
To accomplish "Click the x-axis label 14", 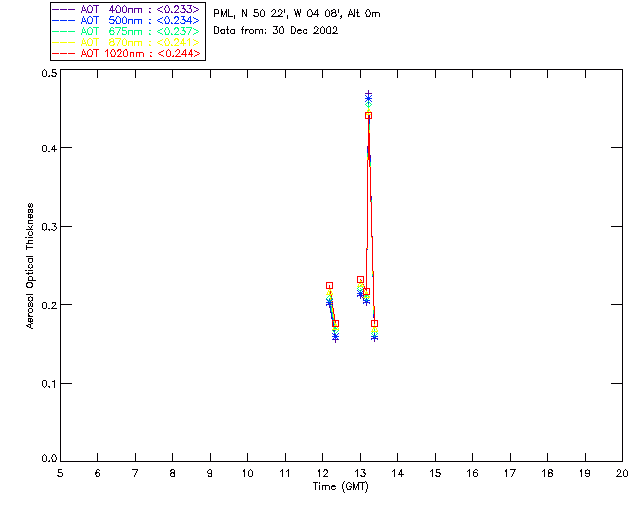I will [x=398, y=473].
